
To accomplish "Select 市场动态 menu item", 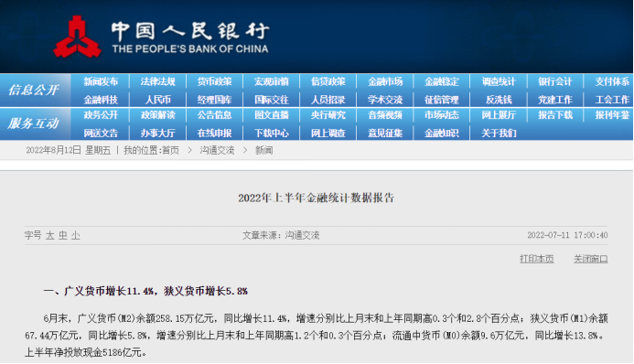I will coord(442,115).
